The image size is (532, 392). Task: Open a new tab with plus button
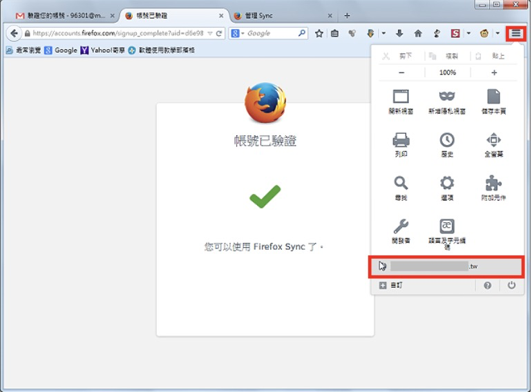[347, 16]
